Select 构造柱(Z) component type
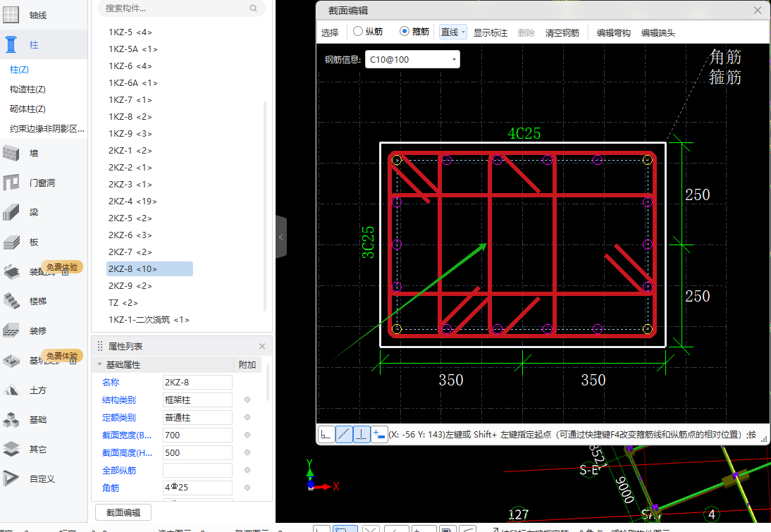The image size is (771, 532). tap(27, 89)
